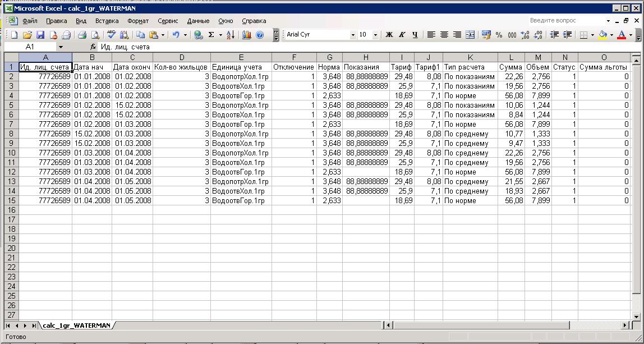Toggle bold formatting (Ж)

coord(389,35)
